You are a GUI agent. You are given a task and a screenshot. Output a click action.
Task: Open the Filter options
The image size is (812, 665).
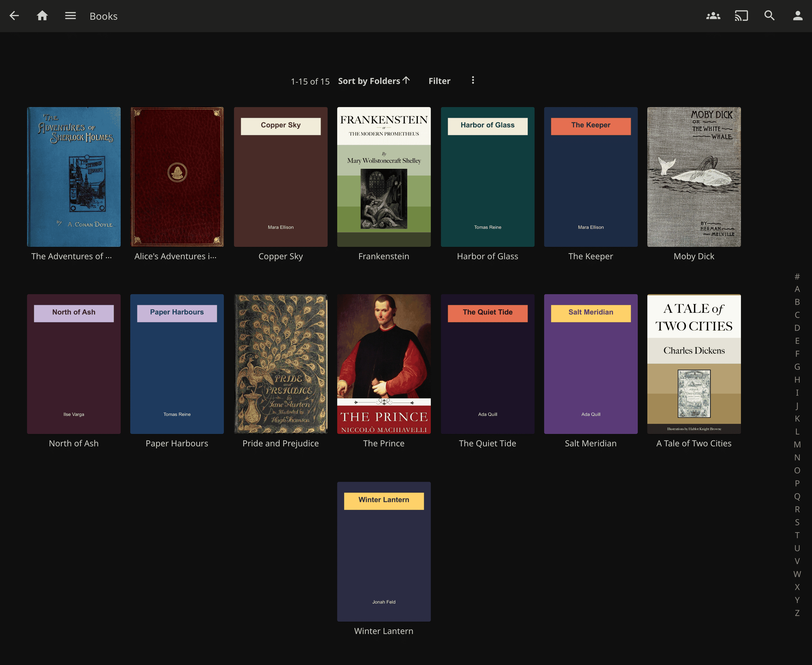[439, 81]
